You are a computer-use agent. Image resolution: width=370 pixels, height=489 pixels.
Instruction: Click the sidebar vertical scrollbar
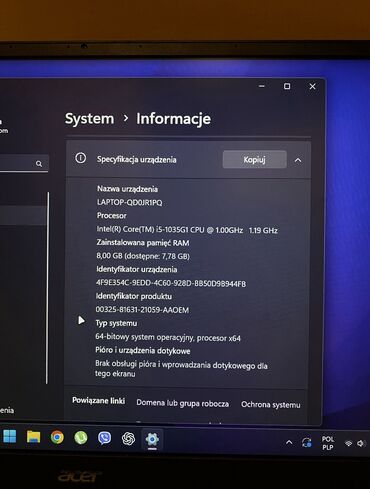[x=48, y=288]
